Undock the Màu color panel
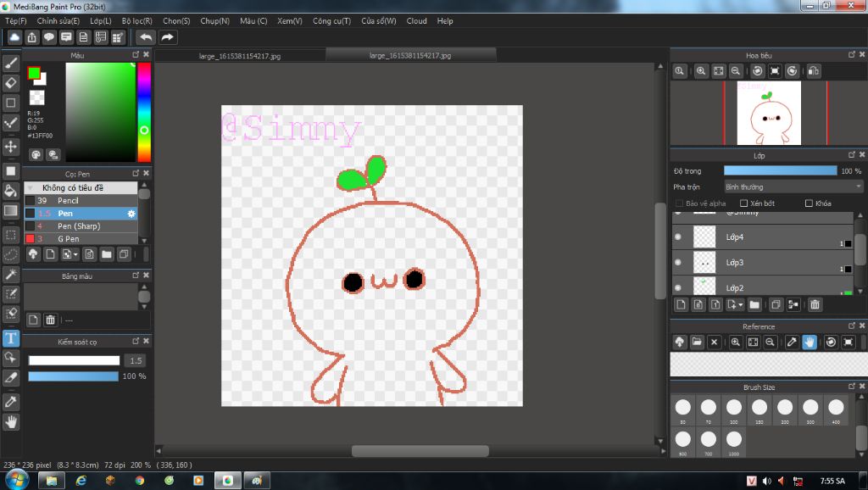Screen dimensions: 868x490 click(x=136, y=55)
